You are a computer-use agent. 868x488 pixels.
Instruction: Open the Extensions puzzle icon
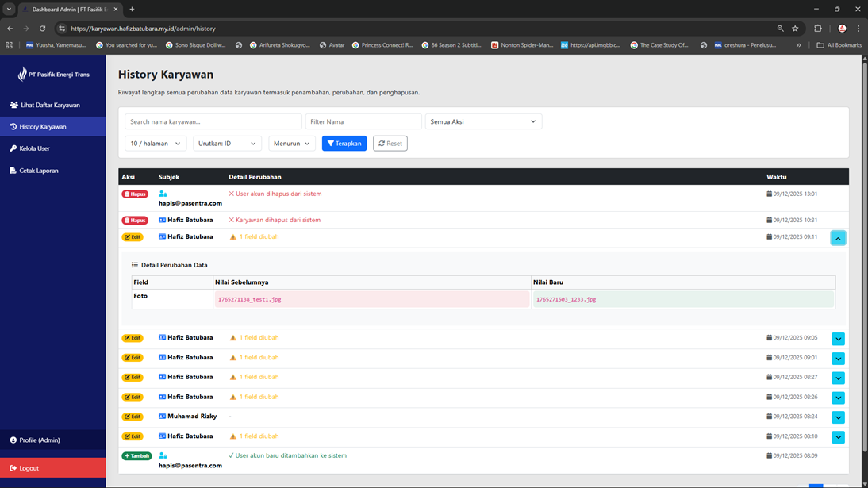coord(818,29)
